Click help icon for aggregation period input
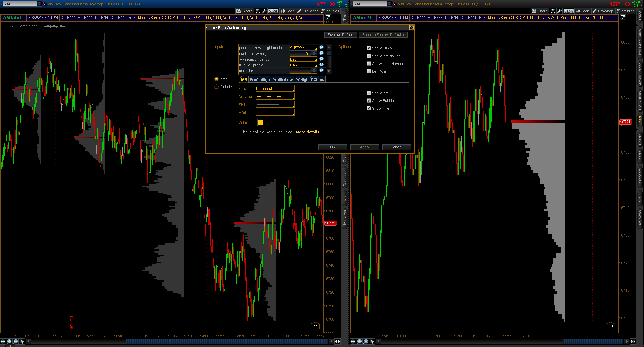 pyautogui.click(x=321, y=59)
